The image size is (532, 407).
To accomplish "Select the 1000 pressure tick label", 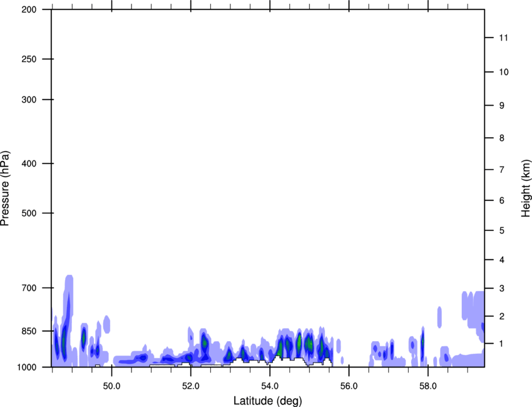I will coord(26,367).
